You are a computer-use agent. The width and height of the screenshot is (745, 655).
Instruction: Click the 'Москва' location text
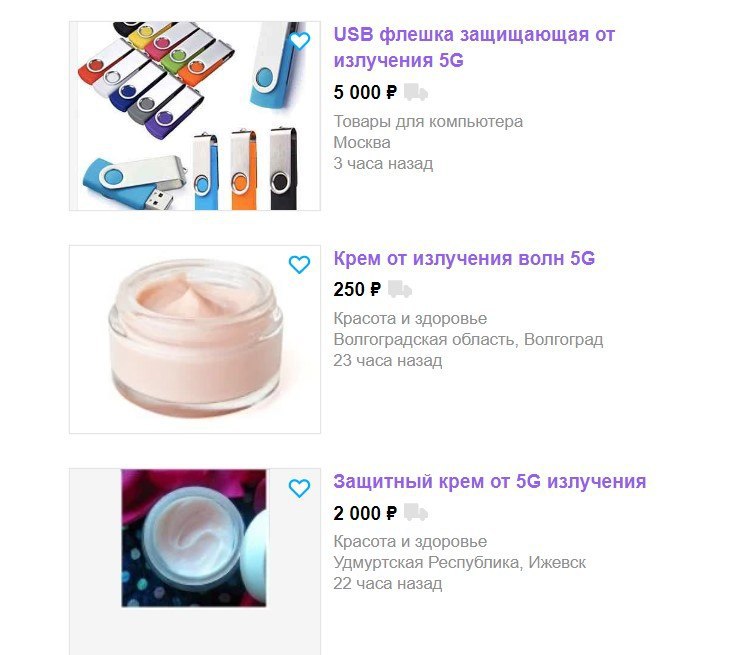click(x=362, y=142)
